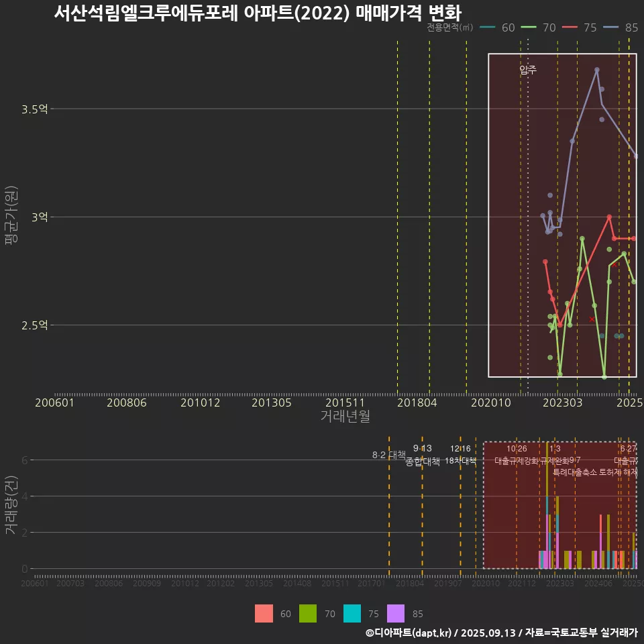Click the 85㎡ blue-gray line legend entry
Screen dimensions: 644x644
(x=620, y=28)
